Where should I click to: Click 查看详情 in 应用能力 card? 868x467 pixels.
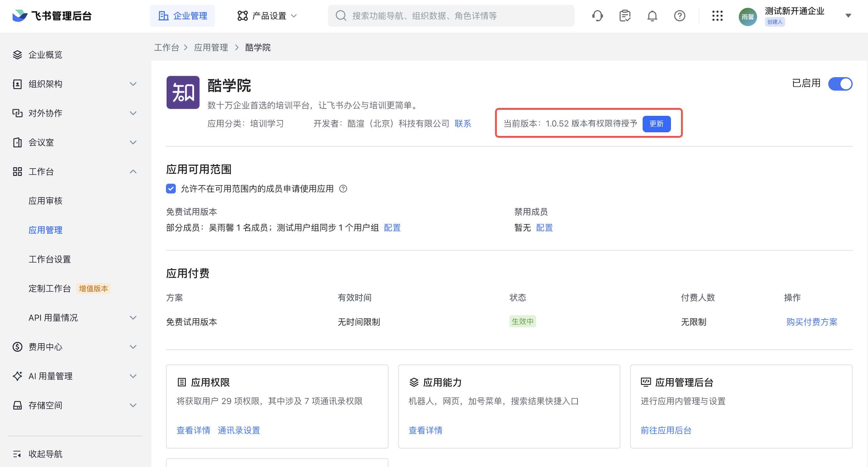tap(425, 430)
